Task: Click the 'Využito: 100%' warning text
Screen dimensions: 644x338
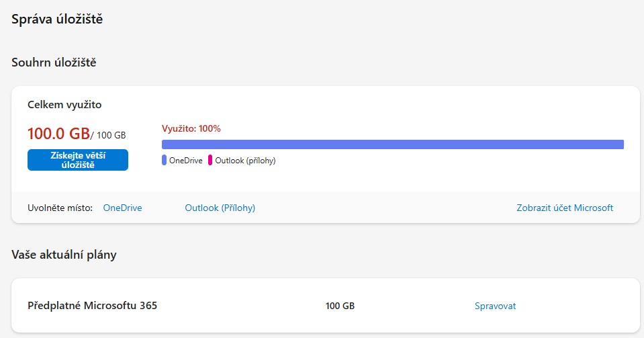Action: pos(191,128)
